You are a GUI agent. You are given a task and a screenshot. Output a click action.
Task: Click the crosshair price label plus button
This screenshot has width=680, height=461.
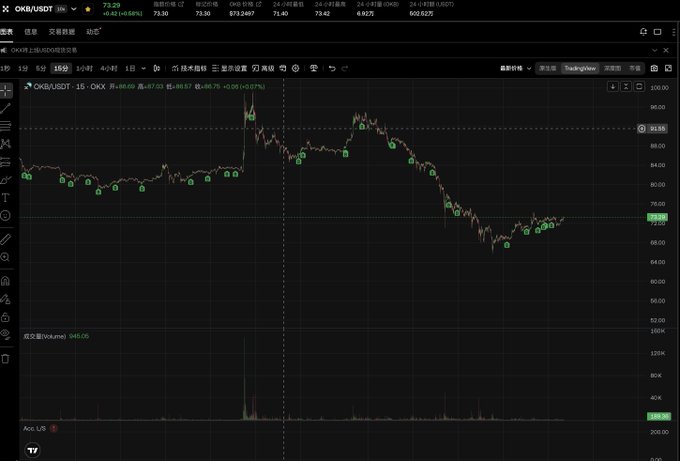(x=642, y=129)
